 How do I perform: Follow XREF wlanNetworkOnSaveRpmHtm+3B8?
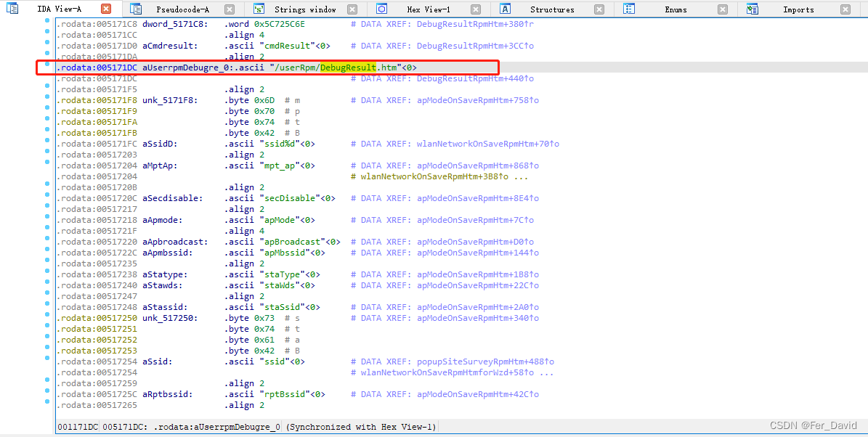(x=434, y=176)
